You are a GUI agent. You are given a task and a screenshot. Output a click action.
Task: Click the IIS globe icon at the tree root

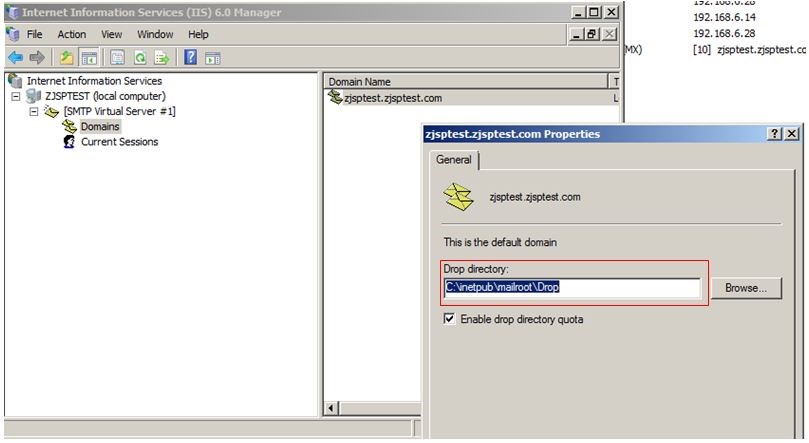pos(15,80)
